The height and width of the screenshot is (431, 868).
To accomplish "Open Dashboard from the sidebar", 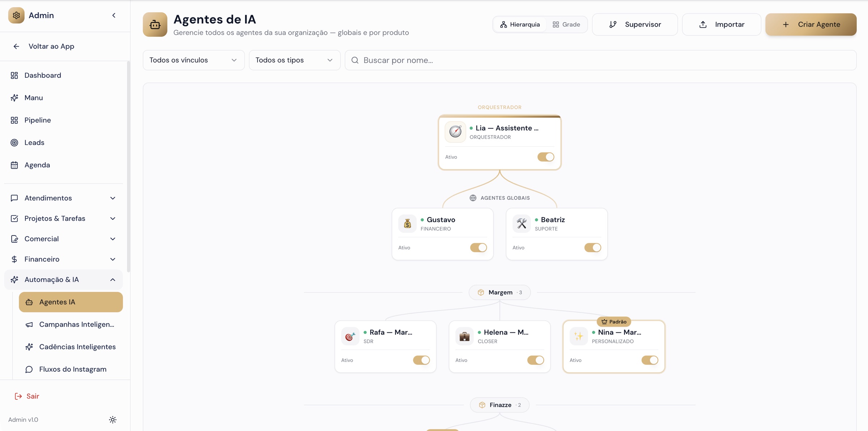I will [x=64, y=75].
